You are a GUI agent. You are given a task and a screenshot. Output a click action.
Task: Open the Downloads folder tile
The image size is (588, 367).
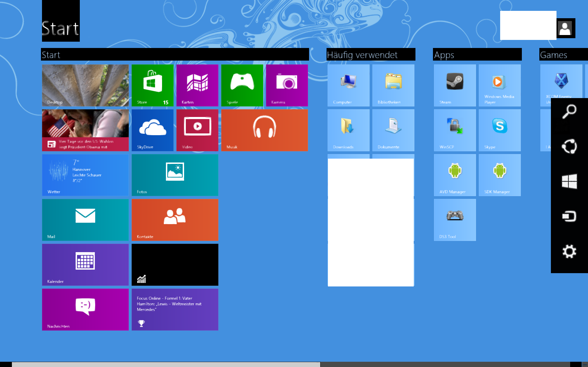pos(349,130)
